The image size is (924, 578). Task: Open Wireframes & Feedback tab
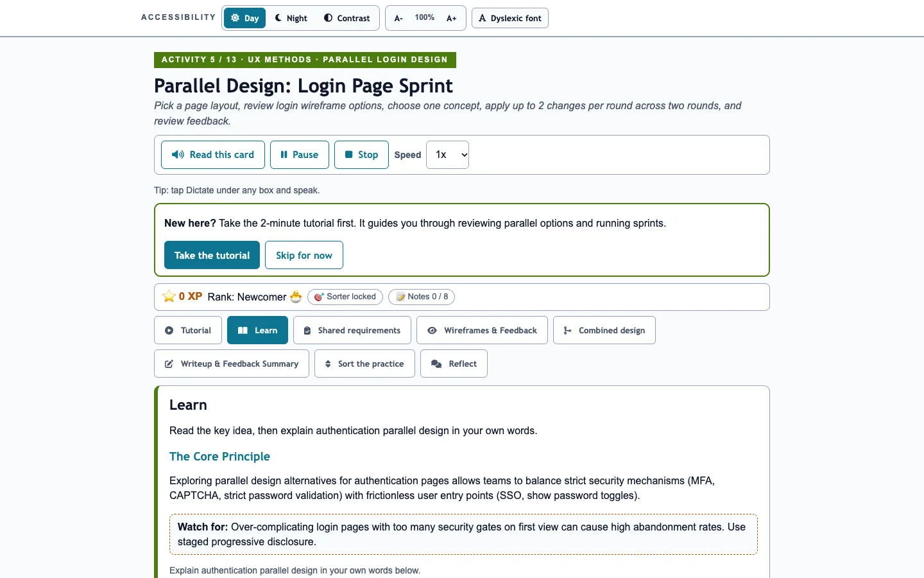(x=482, y=330)
